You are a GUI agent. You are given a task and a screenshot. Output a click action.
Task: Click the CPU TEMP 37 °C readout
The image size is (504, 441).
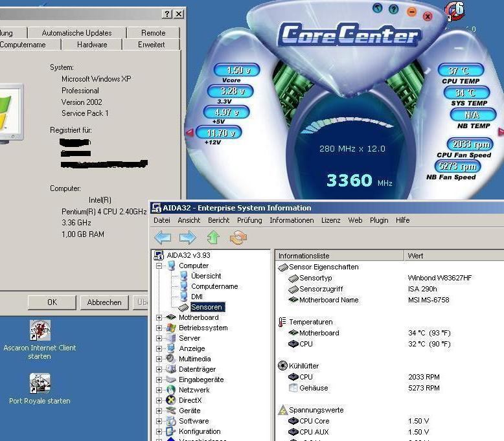click(x=461, y=71)
